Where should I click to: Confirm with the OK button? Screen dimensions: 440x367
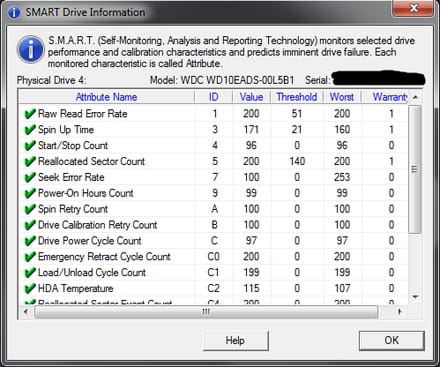(x=392, y=340)
